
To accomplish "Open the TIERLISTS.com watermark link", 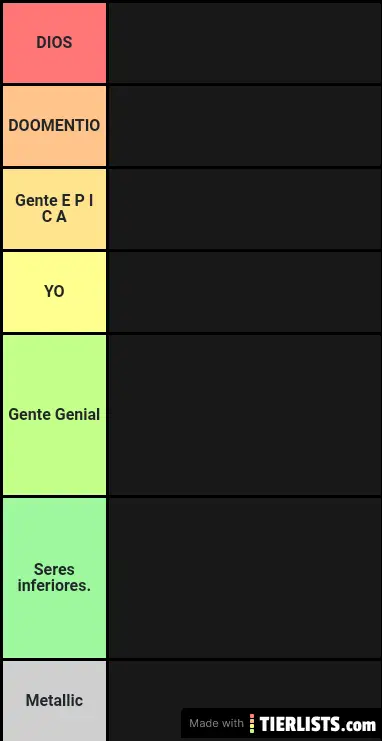I will coord(318,724).
